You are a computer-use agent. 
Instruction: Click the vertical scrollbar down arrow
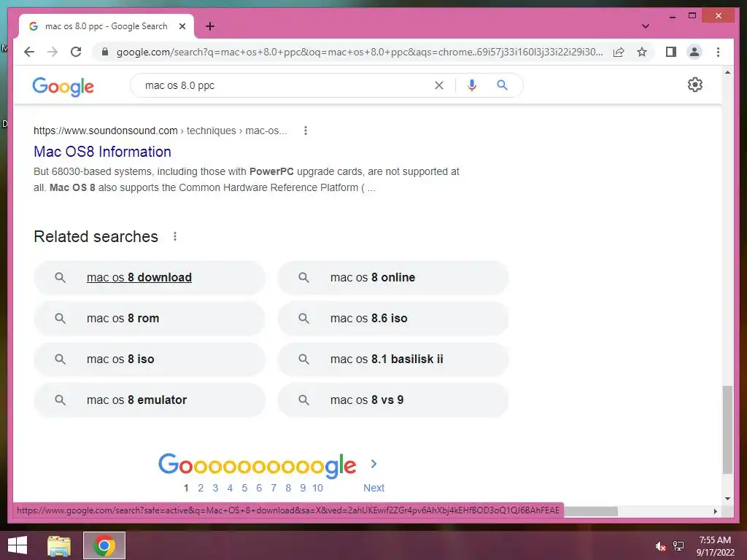click(x=727, y=499)
